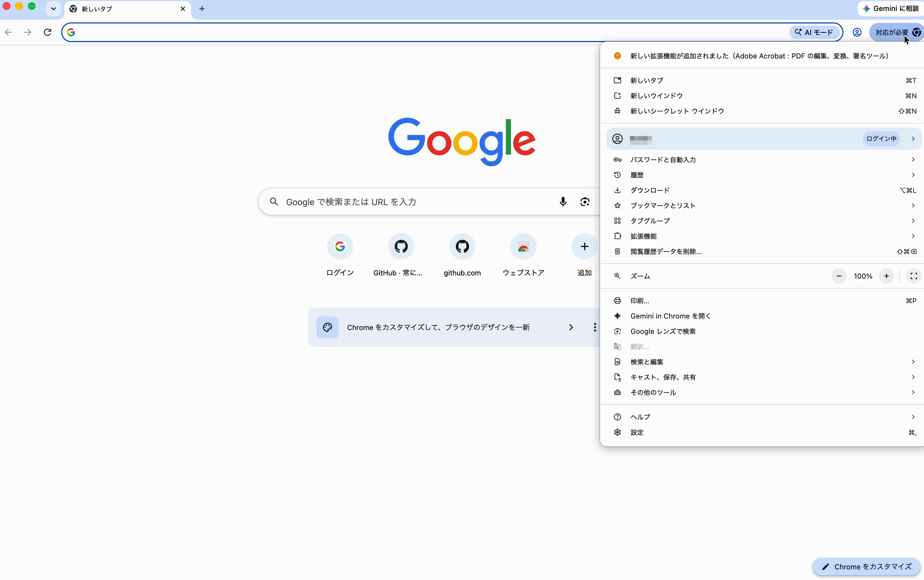Toggle fullscreen mode icon in zoom row
Image resolution: width=924 pixels, height=580 pixels.
914,276
